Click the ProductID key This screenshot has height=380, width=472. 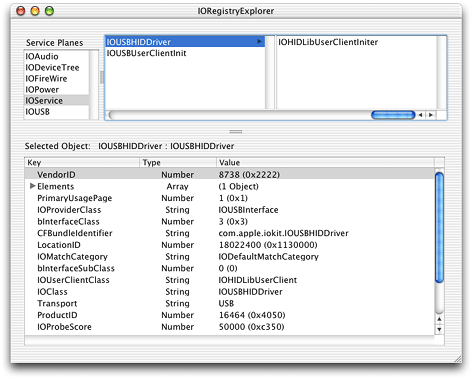(57, 315)
